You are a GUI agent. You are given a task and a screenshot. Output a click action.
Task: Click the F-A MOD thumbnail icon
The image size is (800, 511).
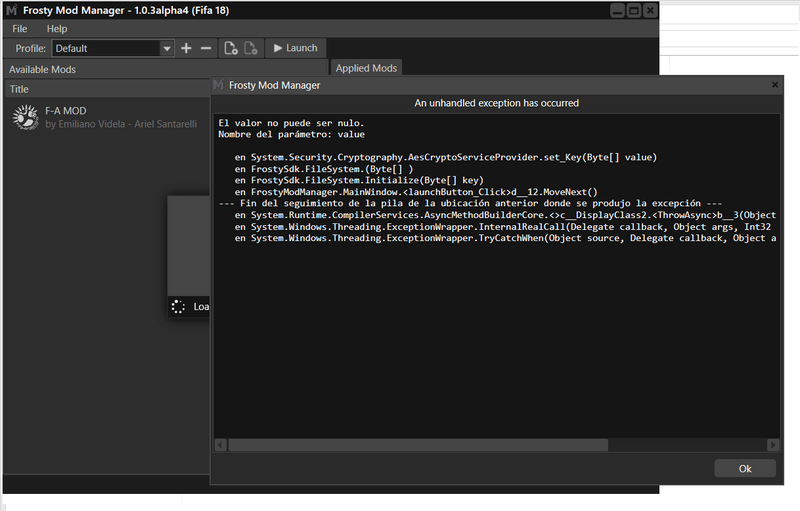(25, 117)
